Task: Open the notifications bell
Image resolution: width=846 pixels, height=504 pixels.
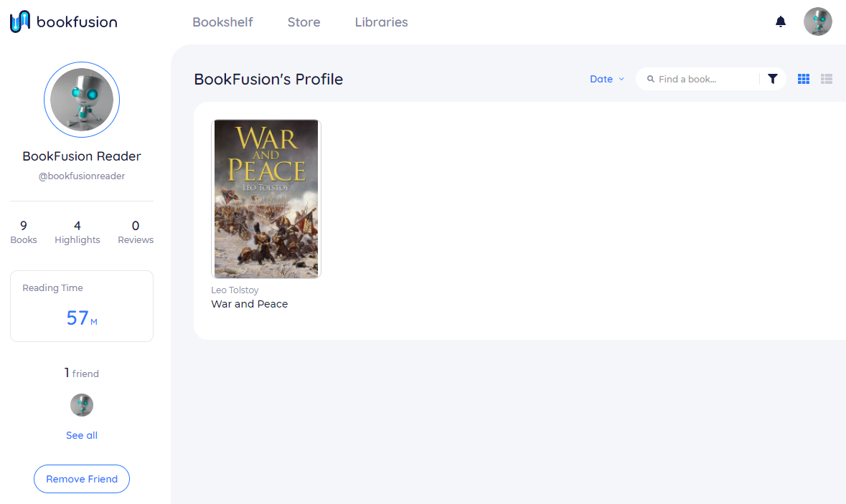Action: coord(780,22)
